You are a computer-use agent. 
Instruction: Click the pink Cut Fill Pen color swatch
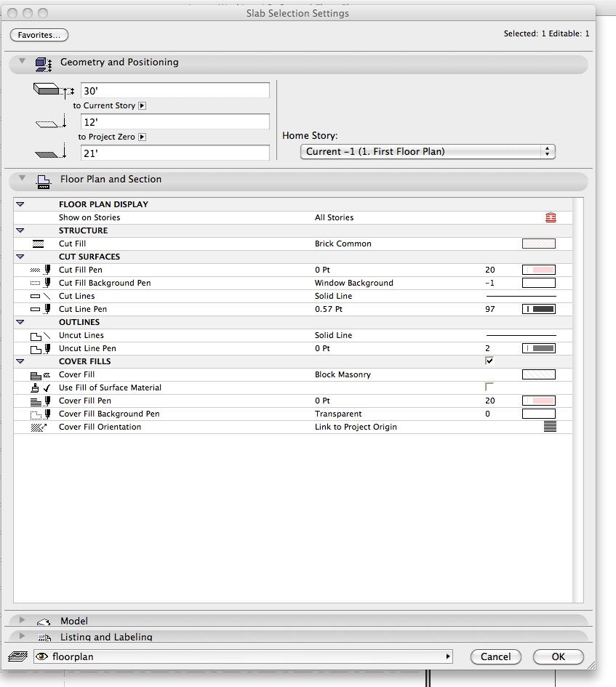point(537,268)
